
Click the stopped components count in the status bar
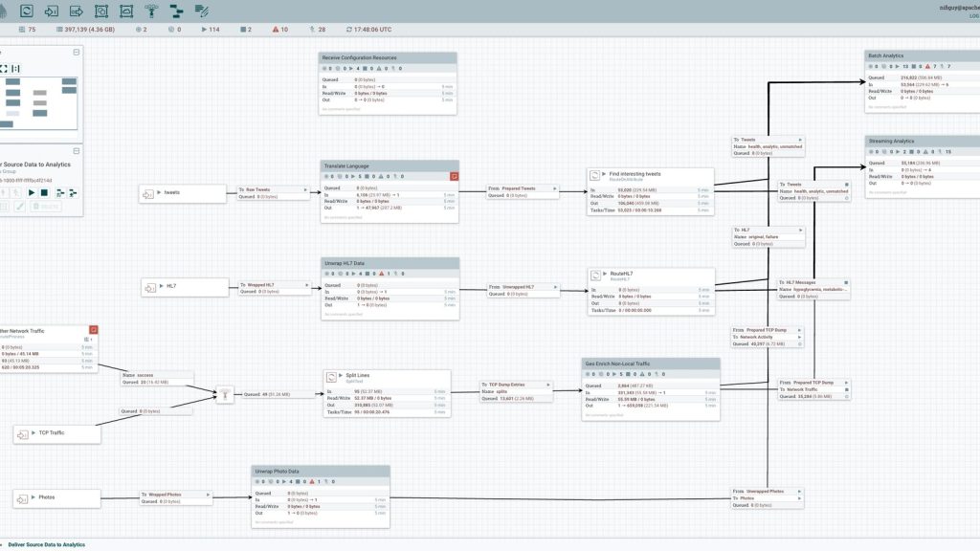246,30
